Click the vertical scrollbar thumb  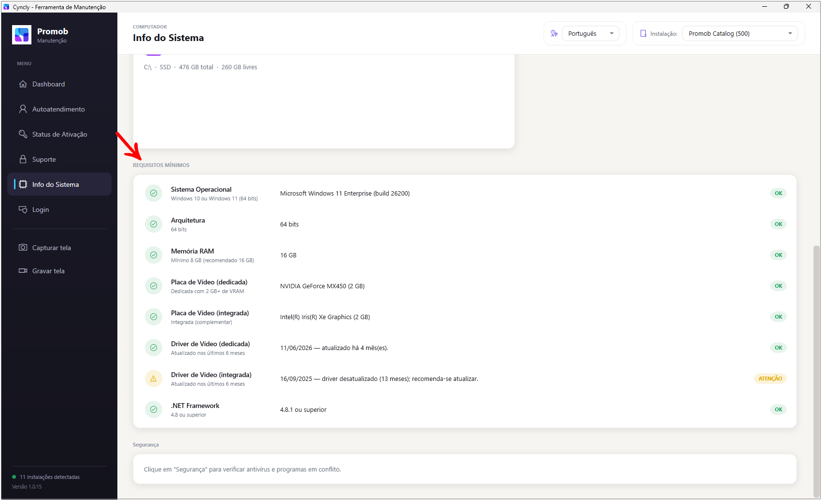(816, 369)
